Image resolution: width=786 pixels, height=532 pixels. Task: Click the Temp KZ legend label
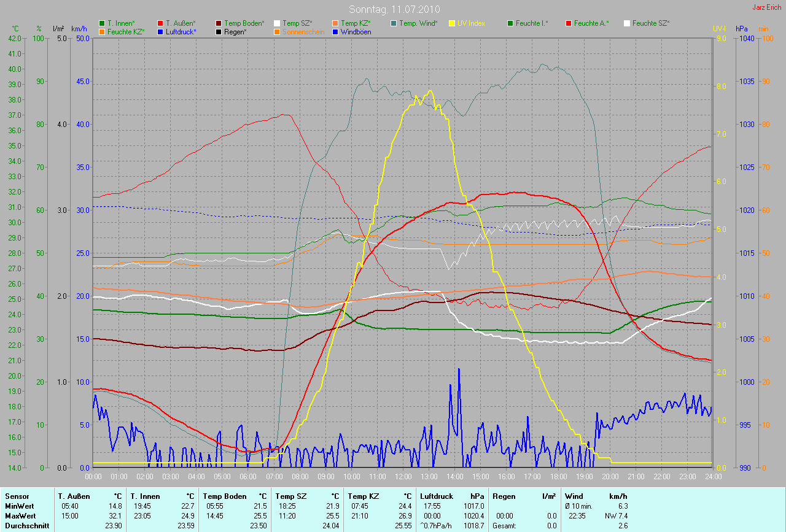pos(355,23)
